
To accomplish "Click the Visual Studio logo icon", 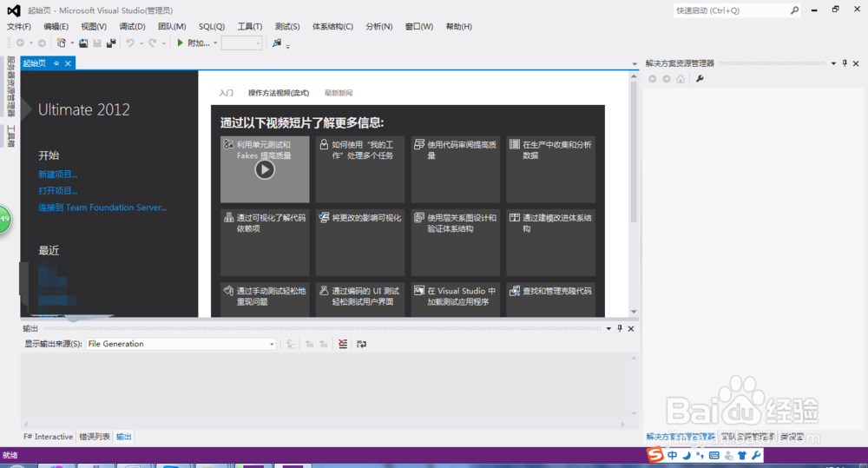I will coord(14,10).
